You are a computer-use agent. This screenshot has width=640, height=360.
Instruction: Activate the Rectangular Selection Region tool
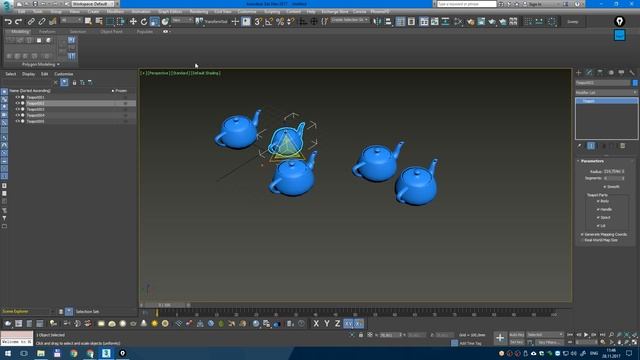[x=110, y=21]
